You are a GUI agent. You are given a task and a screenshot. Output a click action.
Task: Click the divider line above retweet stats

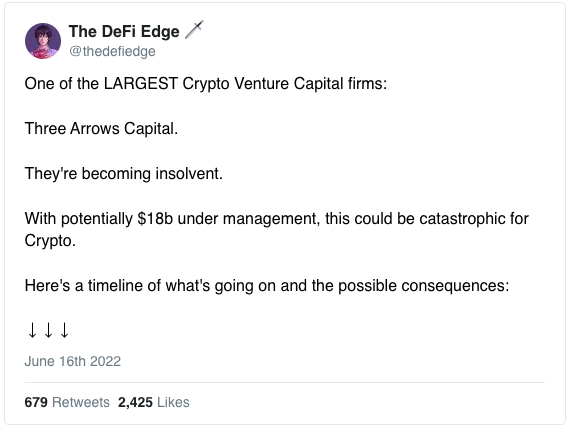click(285, 382)
